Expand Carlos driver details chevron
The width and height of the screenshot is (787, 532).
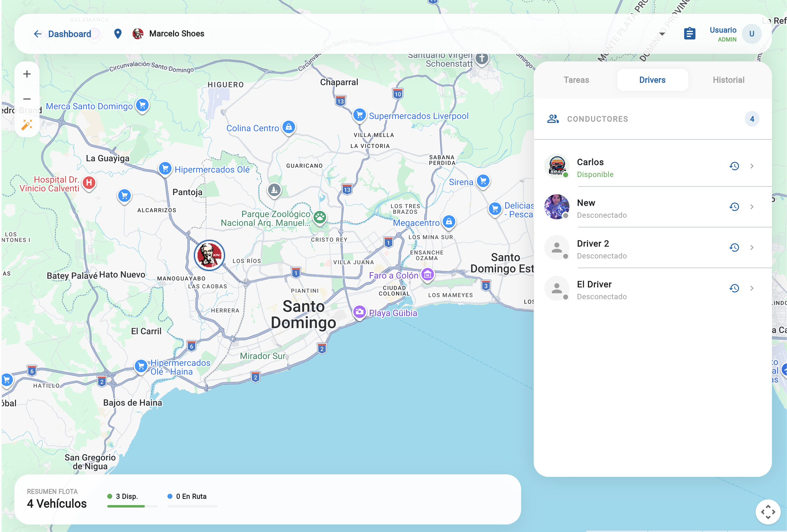click(752, 166)
